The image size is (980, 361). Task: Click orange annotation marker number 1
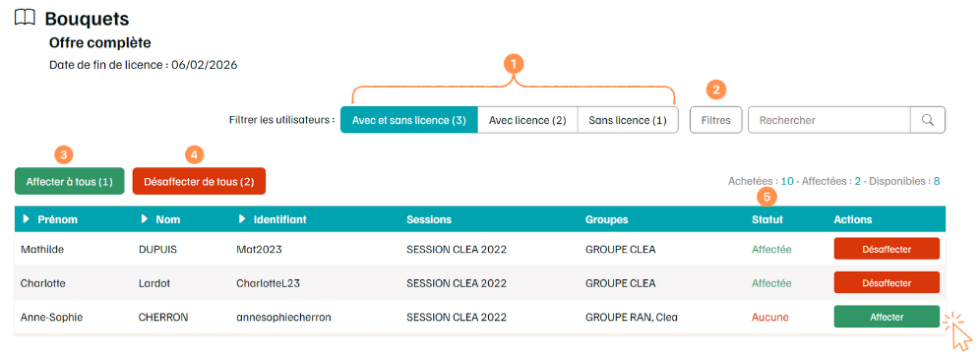pos(514,63)
